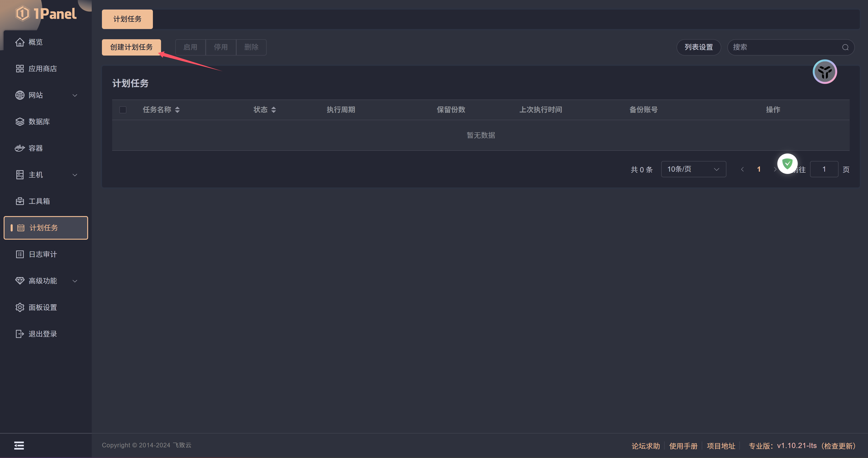Open the 数据库 database section
Viewport: 868px width, 458px height.
40,121
